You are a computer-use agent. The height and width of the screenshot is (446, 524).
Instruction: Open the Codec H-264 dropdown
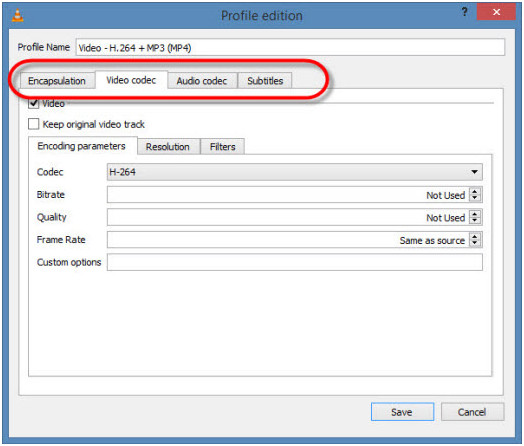click(x=295, y=172)
